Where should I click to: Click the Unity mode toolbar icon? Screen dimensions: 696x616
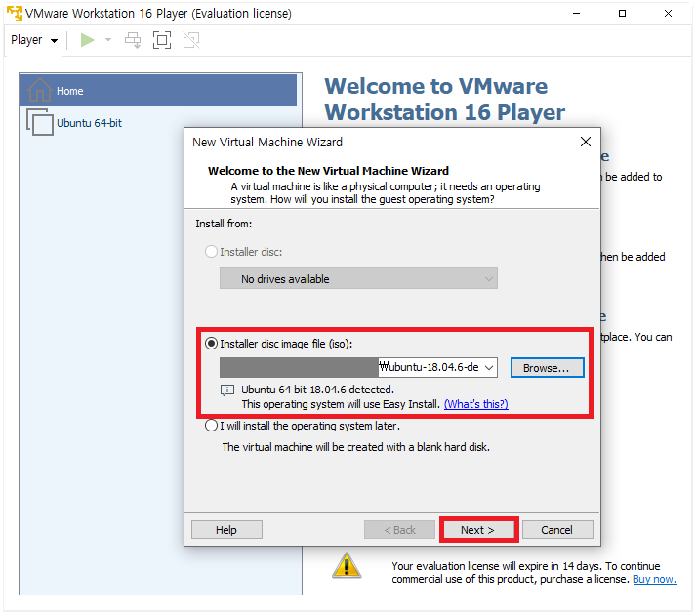pyautogui.click(x=191, y=40)
